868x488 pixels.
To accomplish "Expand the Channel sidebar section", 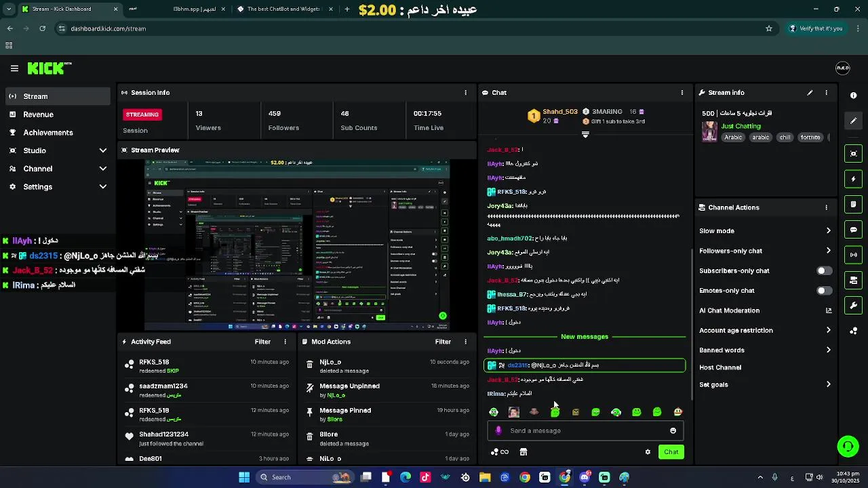I will (103, 169).
